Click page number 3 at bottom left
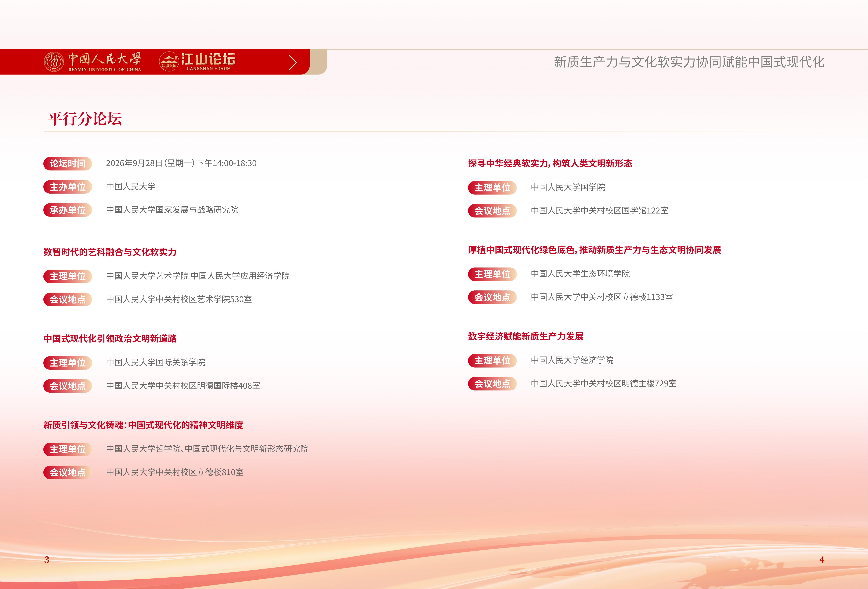This screenshot has width=868, height=589. (47, 559)
